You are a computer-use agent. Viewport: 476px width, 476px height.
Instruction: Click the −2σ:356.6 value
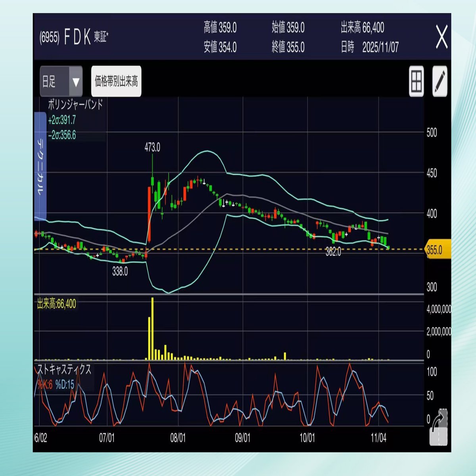[x=62, y=135]
